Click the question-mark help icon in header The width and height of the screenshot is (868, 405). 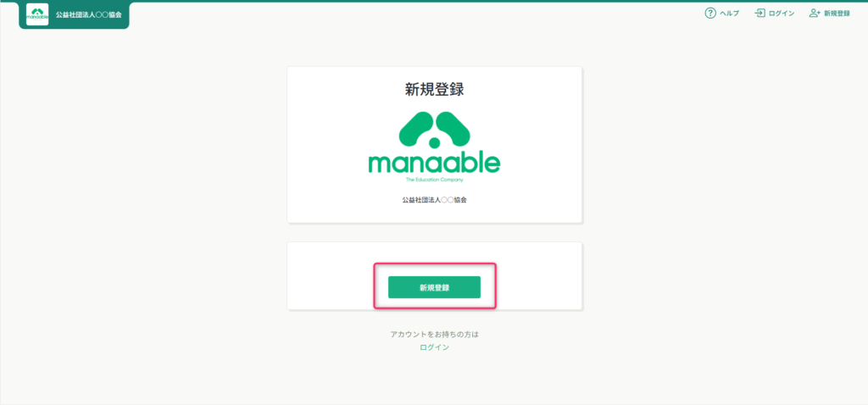click(x=710, y=14)
